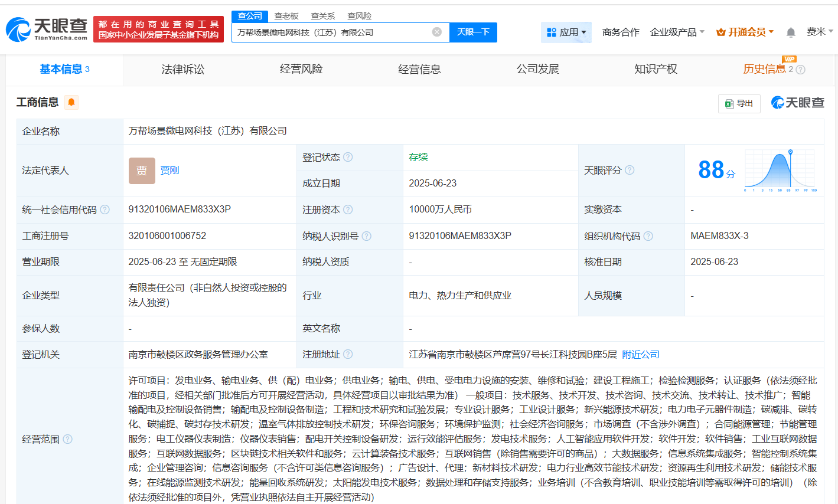Click the 贾 avatar of legal representative
Viewport: 838px width, 504px height.
click(142, 171)
